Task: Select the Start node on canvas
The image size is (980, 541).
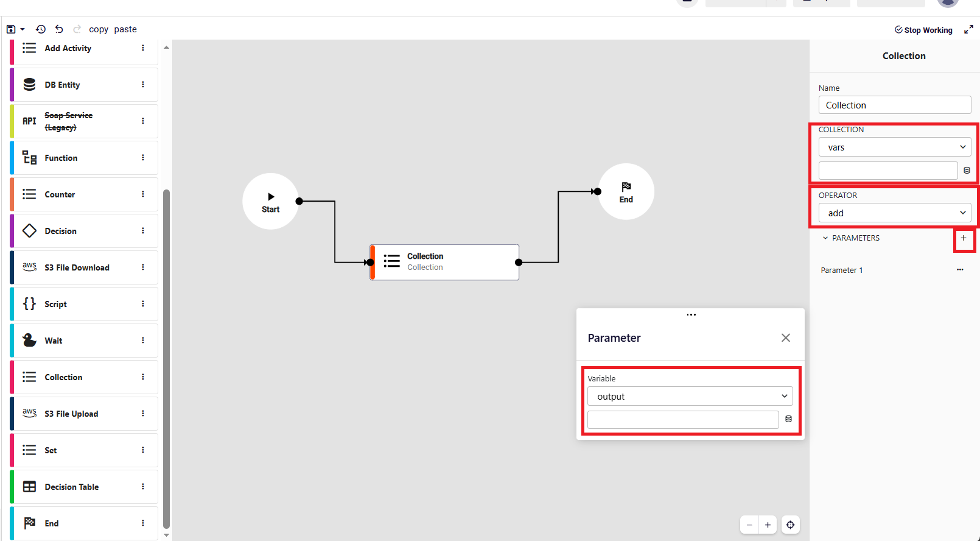Action: coord(271,201)
